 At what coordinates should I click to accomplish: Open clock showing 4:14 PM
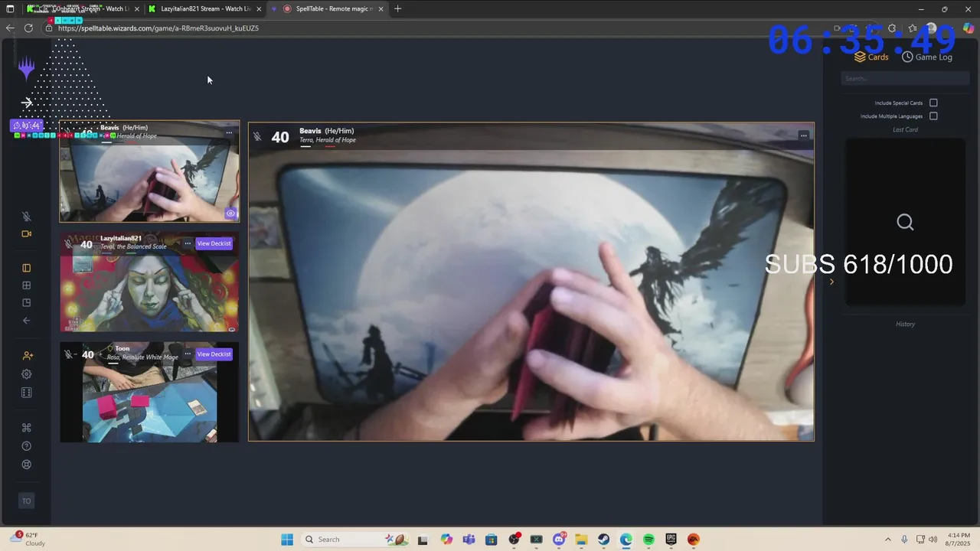(x=958, y=540)
